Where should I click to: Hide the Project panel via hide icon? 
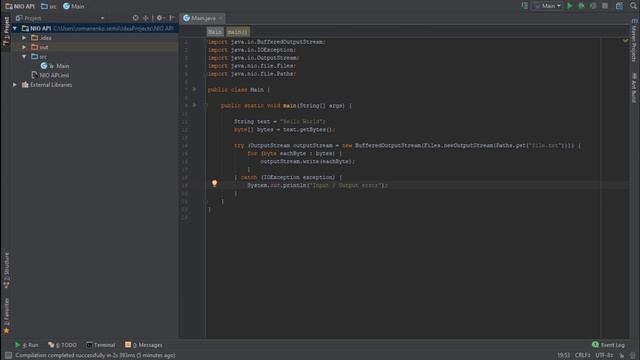[172, 18]
